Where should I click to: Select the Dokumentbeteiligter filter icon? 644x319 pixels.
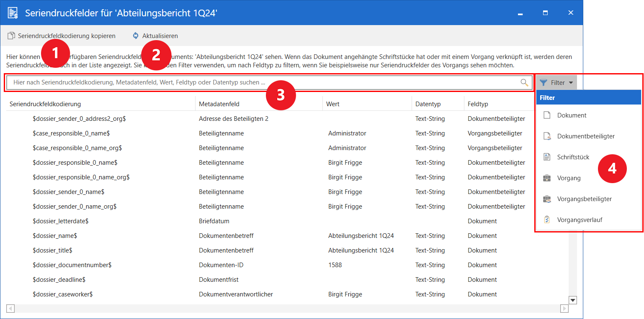click(547, 136)
